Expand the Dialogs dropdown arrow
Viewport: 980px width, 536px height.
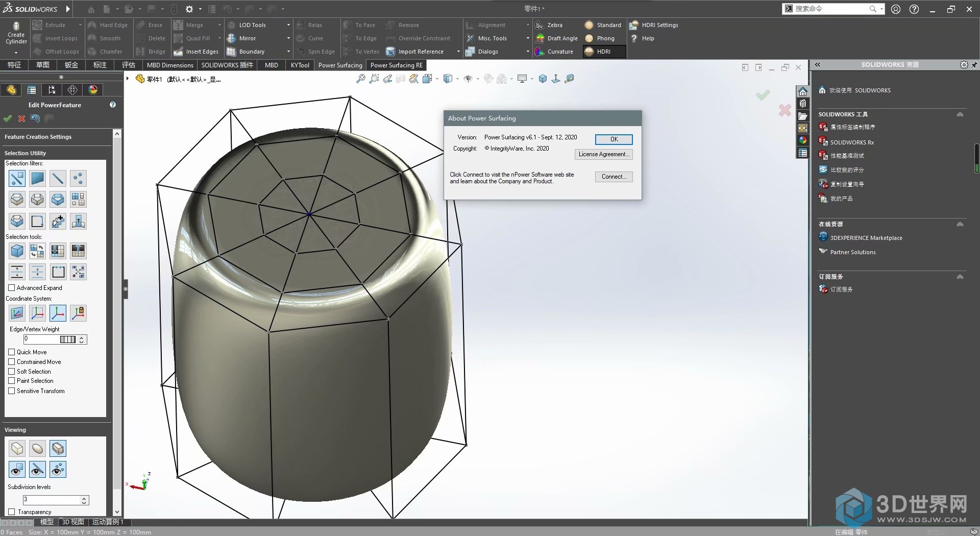528,52
